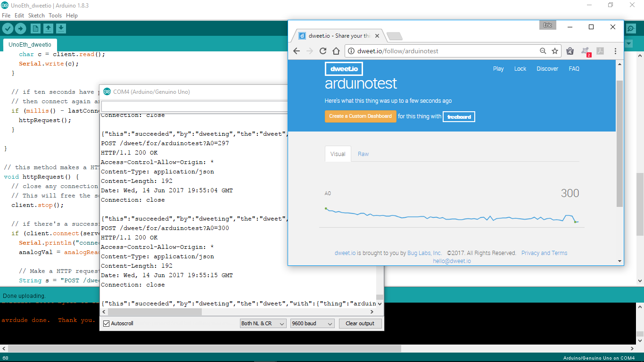Click the dweet.io page vertical scrollbar

coord(619,143)
